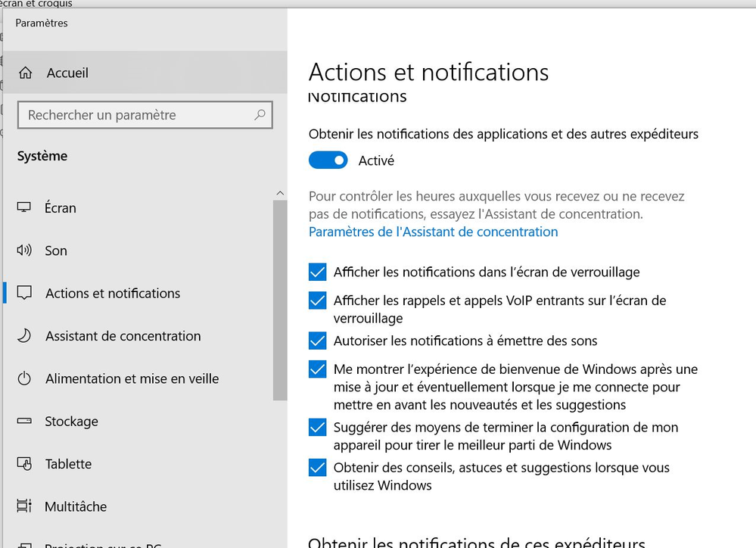
Task: Uncheck tips, tricks and suggestions checkbox
Action: (317, 468)
